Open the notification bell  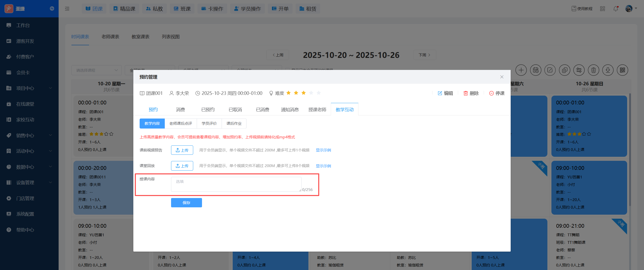(x=616, y=9)
